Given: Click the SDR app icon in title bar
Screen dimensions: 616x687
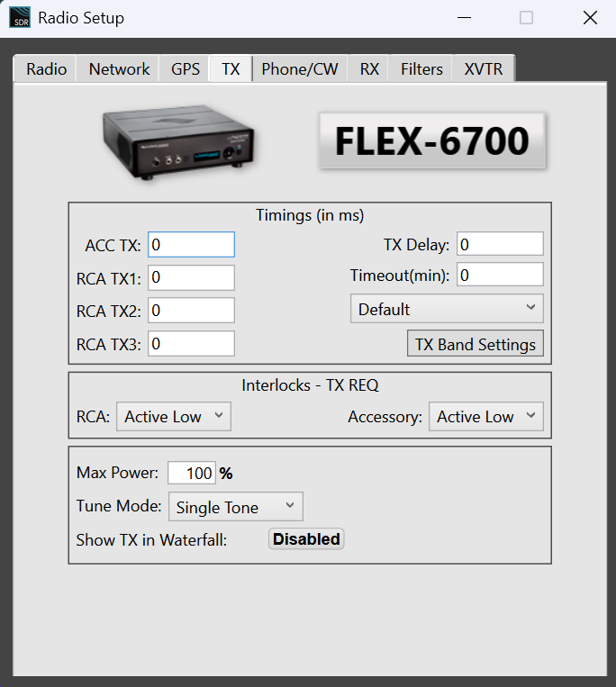Looking at the screenshot, I should 20,17.
